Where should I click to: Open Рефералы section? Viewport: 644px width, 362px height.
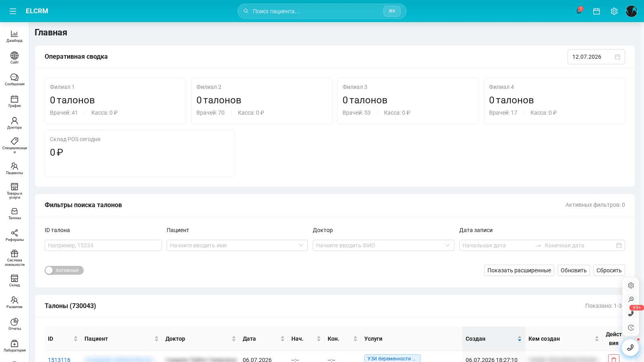coord(14,235)
